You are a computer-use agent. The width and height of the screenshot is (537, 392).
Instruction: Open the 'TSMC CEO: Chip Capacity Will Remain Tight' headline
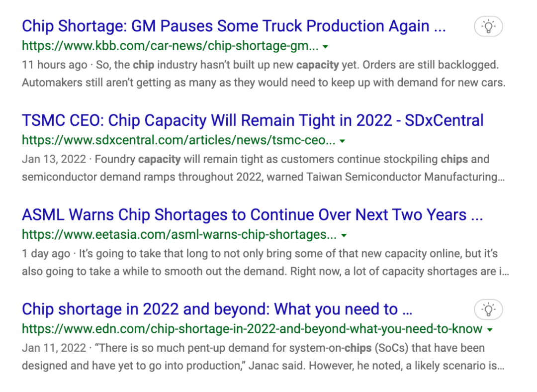click(253, 120)
